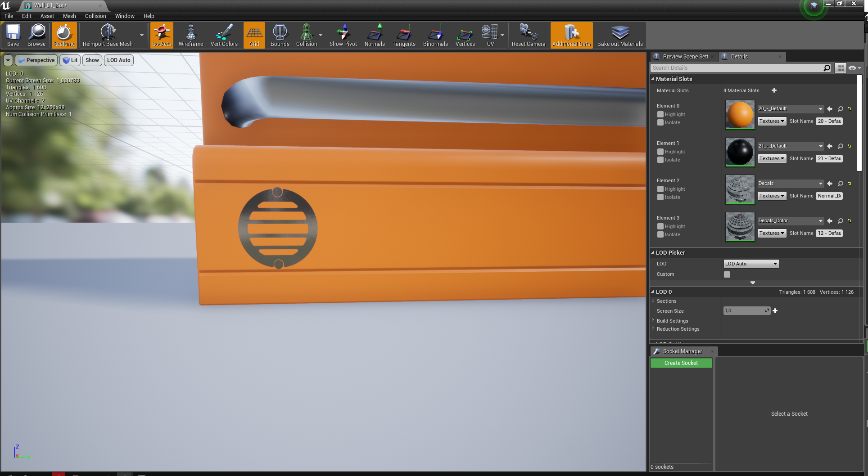Browse to asset in Content Browser
Viewport: 868px width, 476px height.
tap(36, 35)
